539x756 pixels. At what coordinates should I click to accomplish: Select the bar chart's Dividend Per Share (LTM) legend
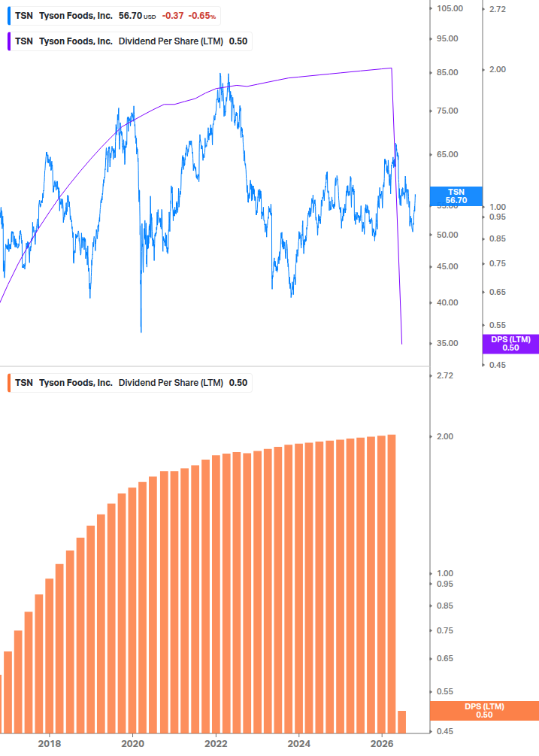click(129, 383)
